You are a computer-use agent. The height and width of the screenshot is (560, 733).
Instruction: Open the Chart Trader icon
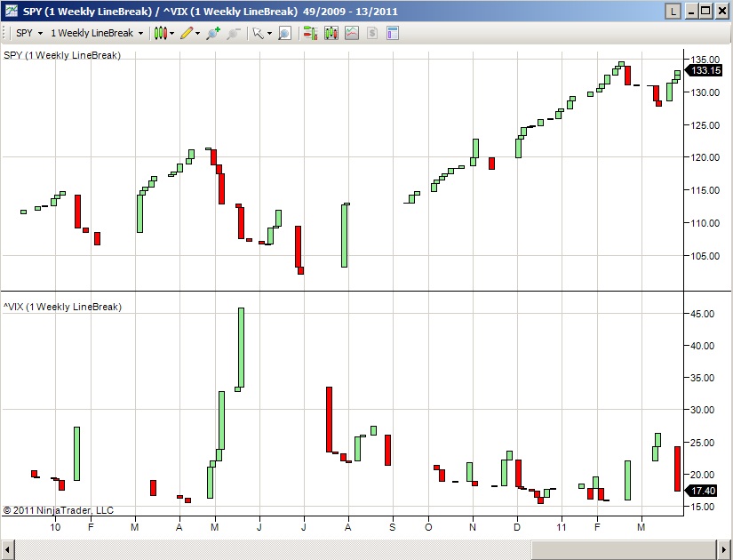(x=310, y=33)
